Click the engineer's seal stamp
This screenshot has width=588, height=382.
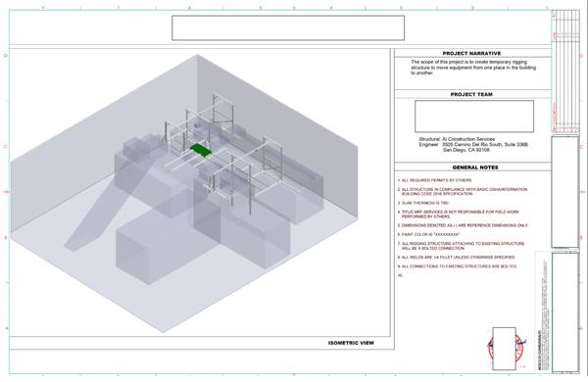tap(505, 349)
